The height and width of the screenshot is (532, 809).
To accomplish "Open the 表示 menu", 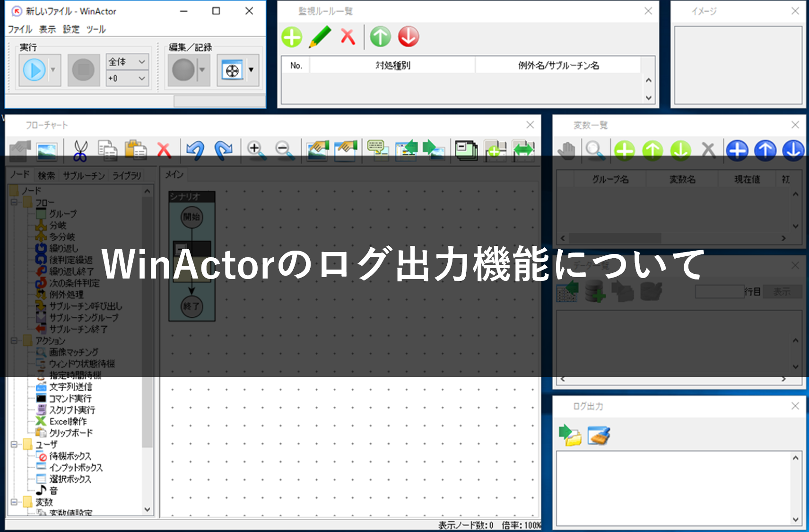I will 47,29.
